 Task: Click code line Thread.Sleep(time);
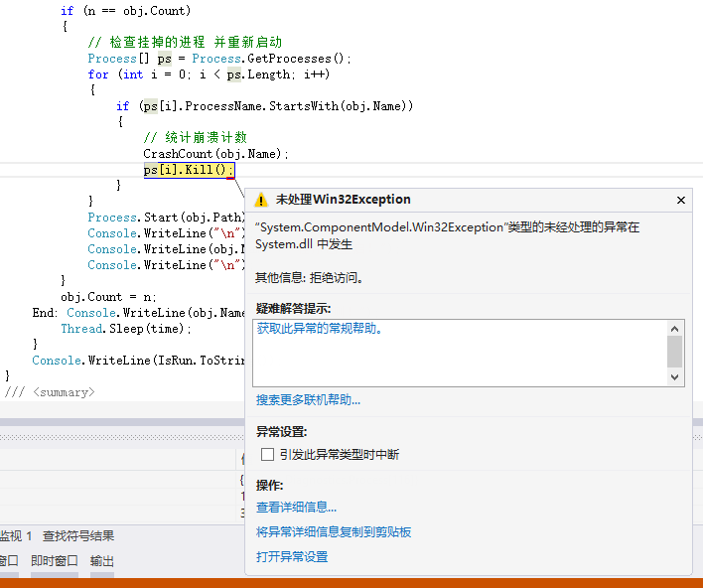[126, 329]
